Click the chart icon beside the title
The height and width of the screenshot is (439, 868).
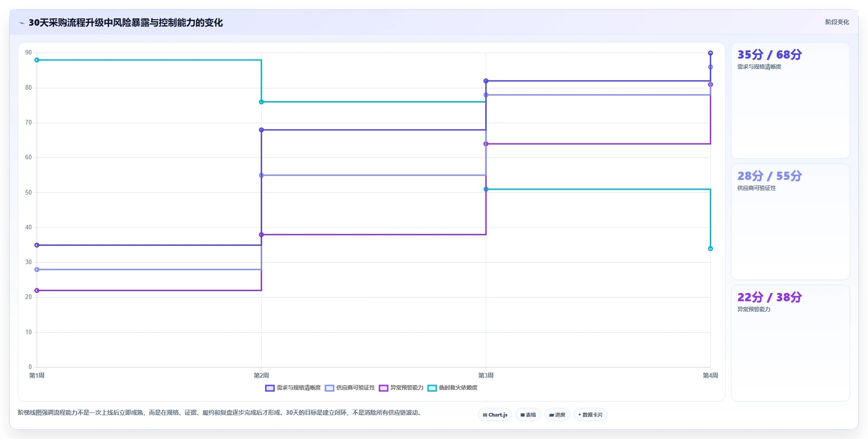point(22,23)
